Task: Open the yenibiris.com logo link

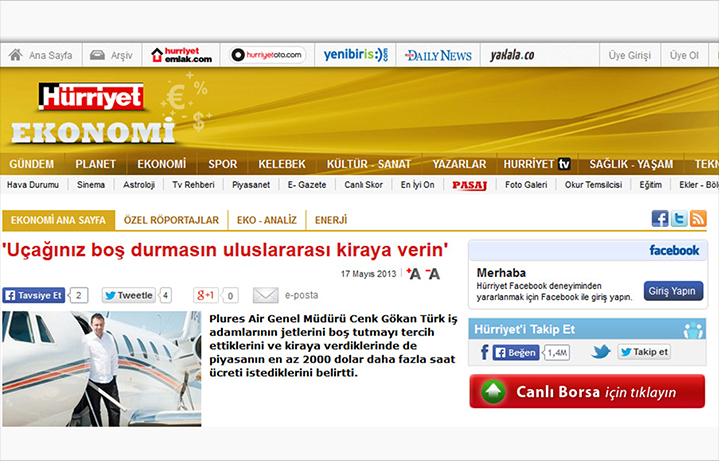Action: coord(356,55)
